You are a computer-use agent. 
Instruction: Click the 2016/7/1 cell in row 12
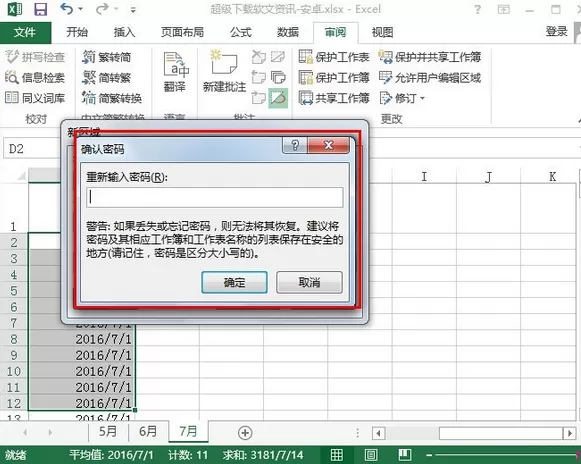(x=82, y=403)
